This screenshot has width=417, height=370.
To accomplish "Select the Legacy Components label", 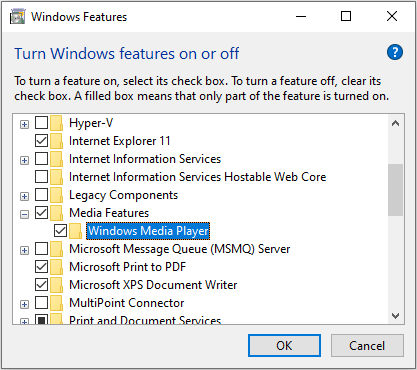I will (x=124, y=195).
